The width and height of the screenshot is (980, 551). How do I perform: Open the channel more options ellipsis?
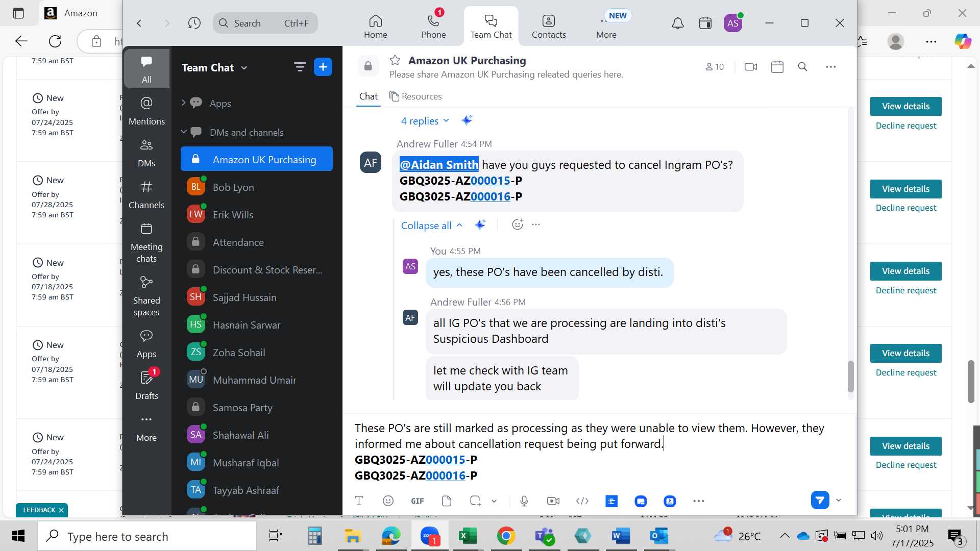(831, 67)
